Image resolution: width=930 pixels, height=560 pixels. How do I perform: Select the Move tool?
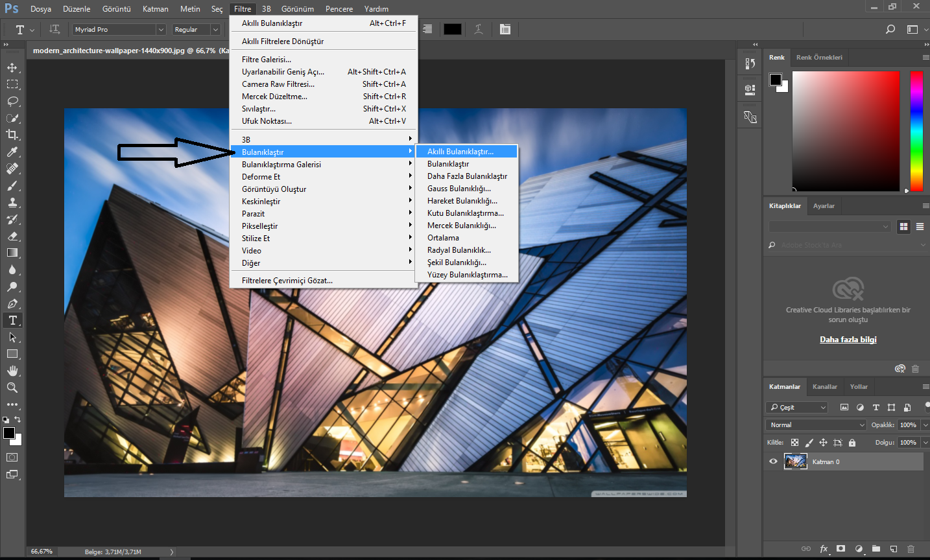pos(12,67)
